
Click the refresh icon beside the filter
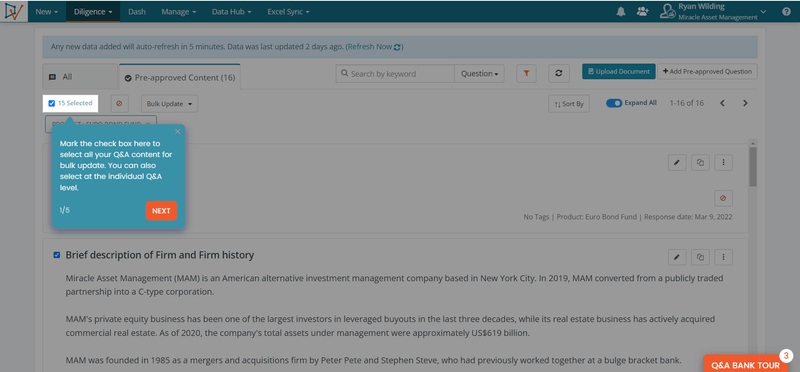coord(559,73)
